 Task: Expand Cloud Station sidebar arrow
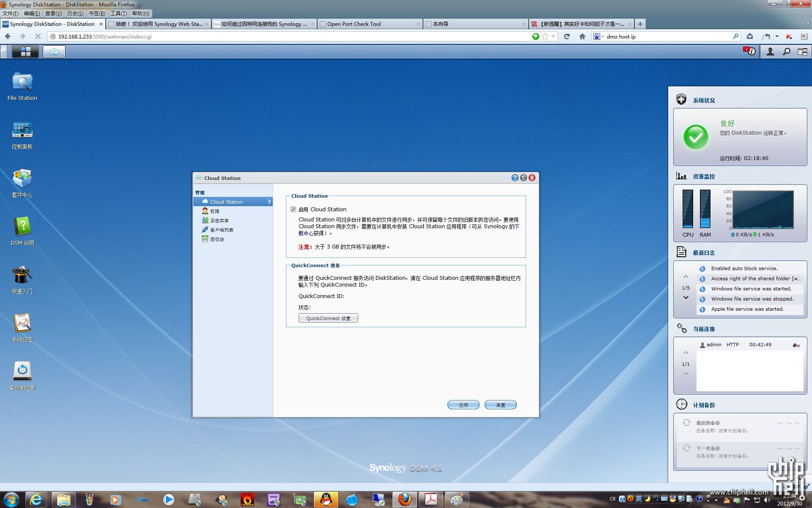tap(269, 202)
